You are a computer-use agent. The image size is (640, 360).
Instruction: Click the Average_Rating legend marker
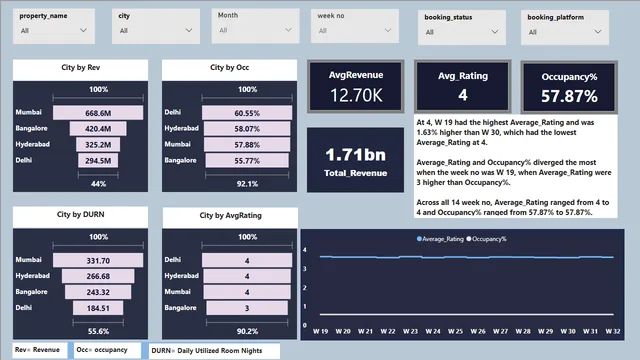(419, 239)
